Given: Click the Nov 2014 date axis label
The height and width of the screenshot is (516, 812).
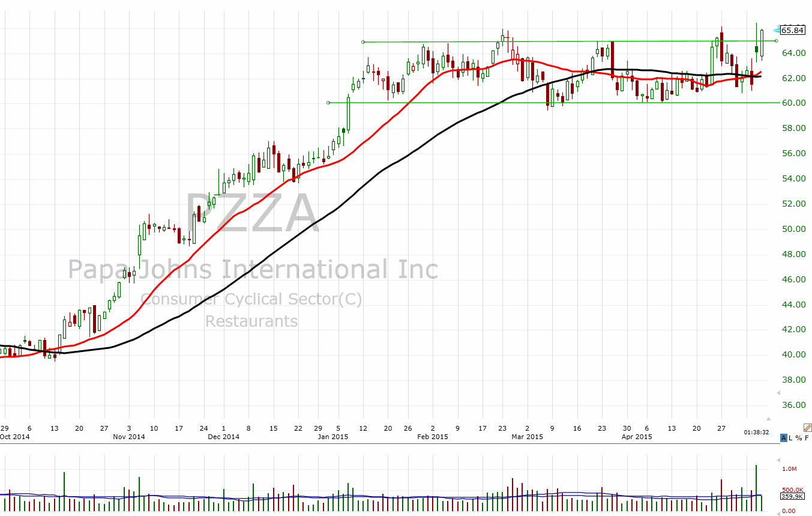Looking at the screenshot, I should point(129,437).
